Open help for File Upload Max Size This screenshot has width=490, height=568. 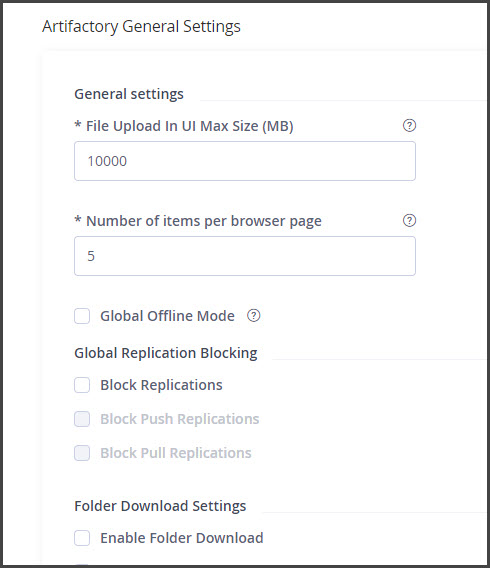click(x=409, y=126)
